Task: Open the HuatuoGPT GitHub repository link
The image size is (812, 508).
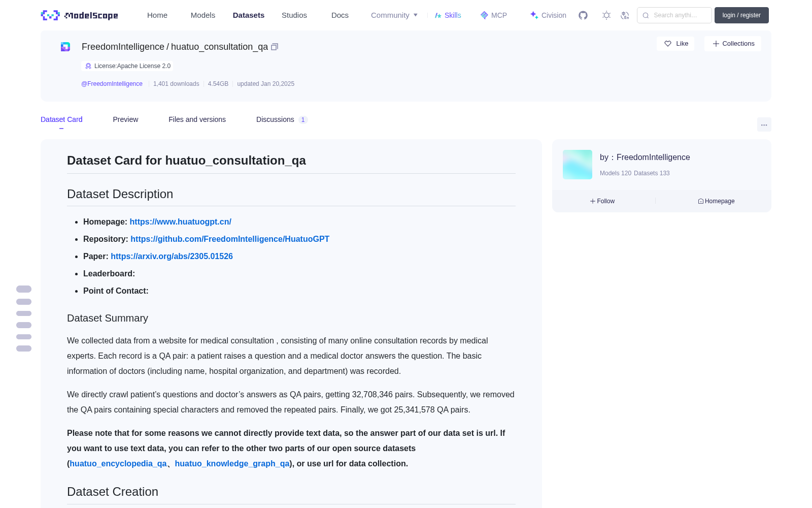Action: click(230, 239)
